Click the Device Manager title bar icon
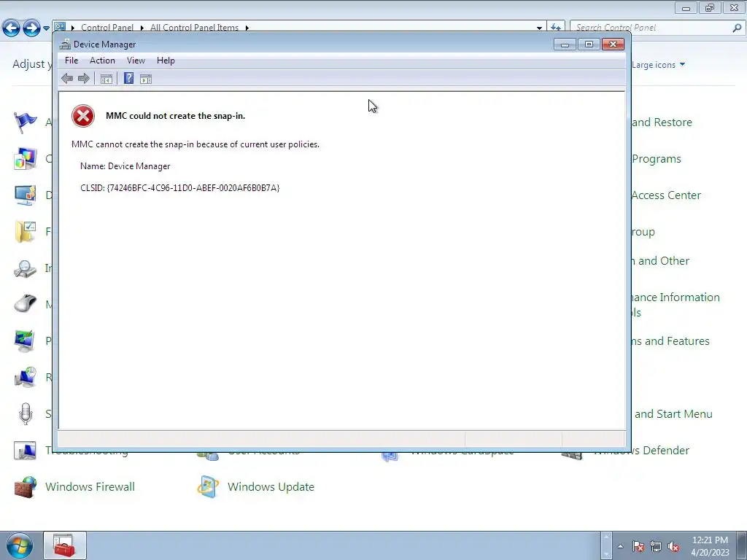 (x=65, y=44)
